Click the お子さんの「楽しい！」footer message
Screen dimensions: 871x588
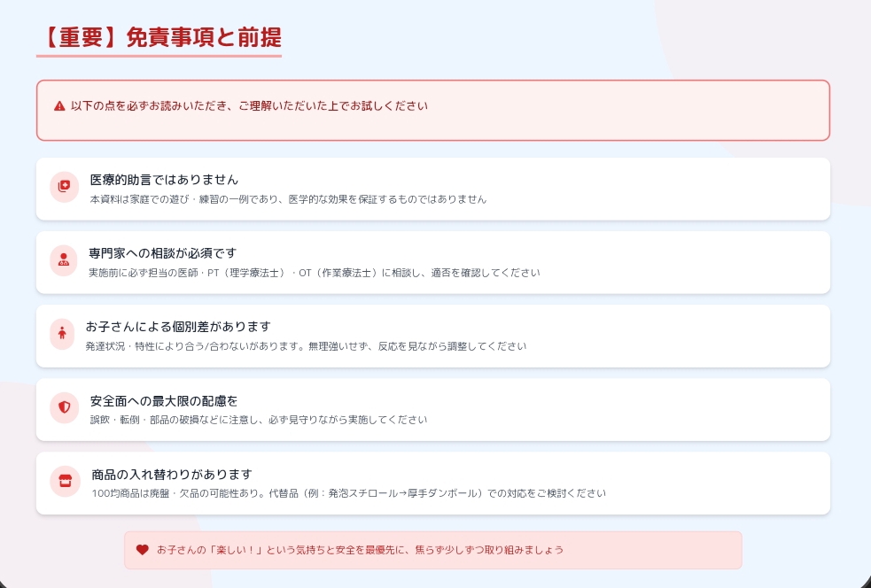[x=360, y=550]
